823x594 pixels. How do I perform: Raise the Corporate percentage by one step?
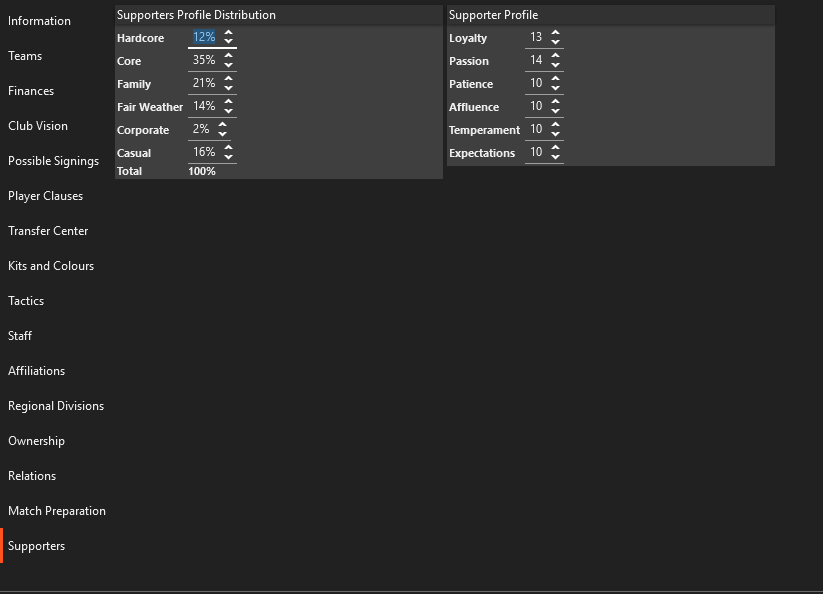click(222, 124)
